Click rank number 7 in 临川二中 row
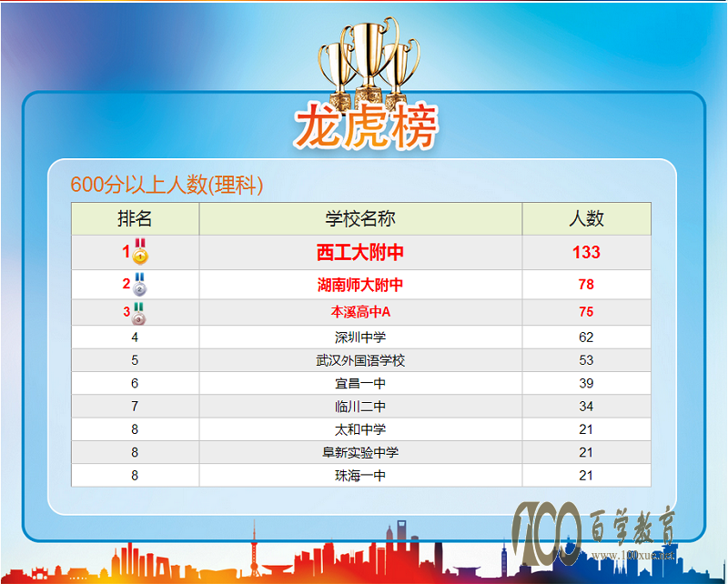Image resolution: width=728 pixels, height=584 pixels. [135, 407]
